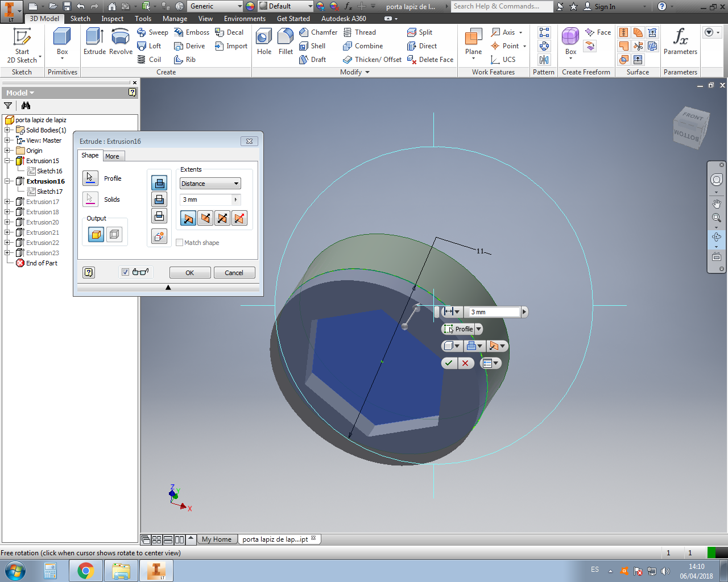Open the Parameters fx tool
The image size is (728, 582).
pyautogui.click(x=680, y=41)
